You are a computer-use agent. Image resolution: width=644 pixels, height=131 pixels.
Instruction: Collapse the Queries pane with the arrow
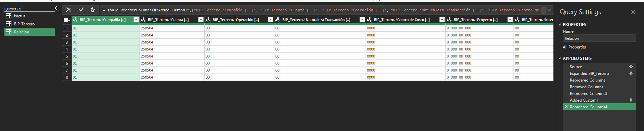point(56,8)
